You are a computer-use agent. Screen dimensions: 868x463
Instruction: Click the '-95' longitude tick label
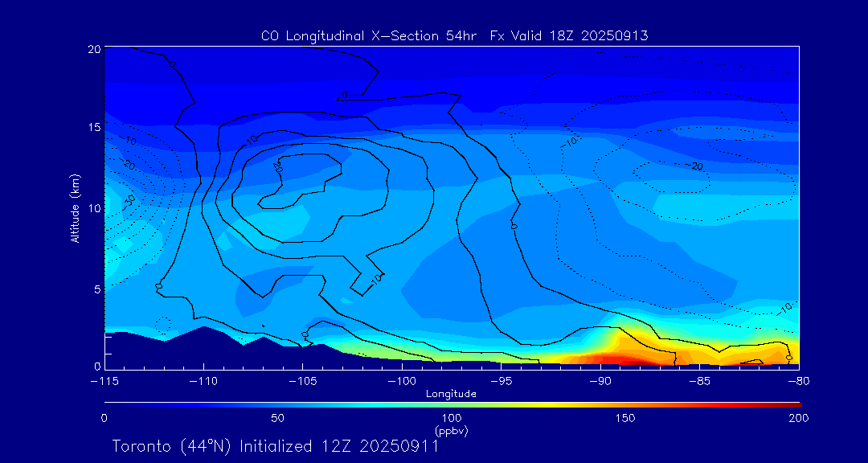coord(501,382)
